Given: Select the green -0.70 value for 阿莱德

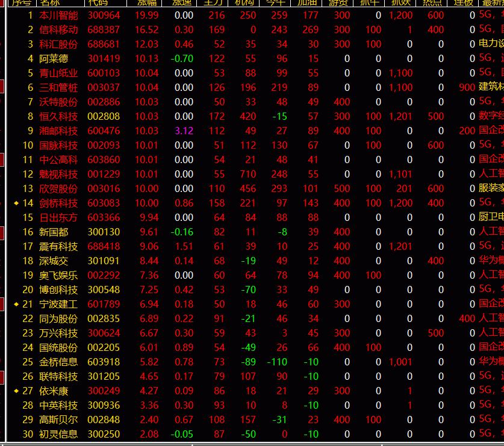Looking at the screenshot, I should click(x=182, y=59).
